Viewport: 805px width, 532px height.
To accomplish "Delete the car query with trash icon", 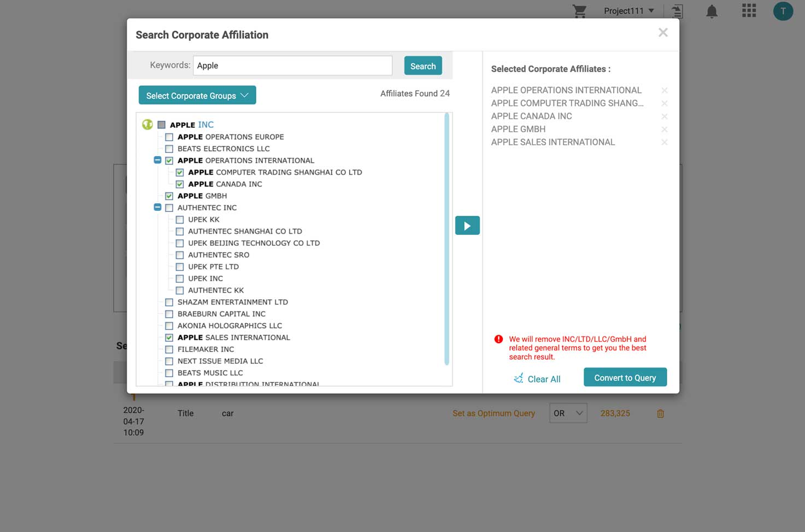I will click(660, 413).
